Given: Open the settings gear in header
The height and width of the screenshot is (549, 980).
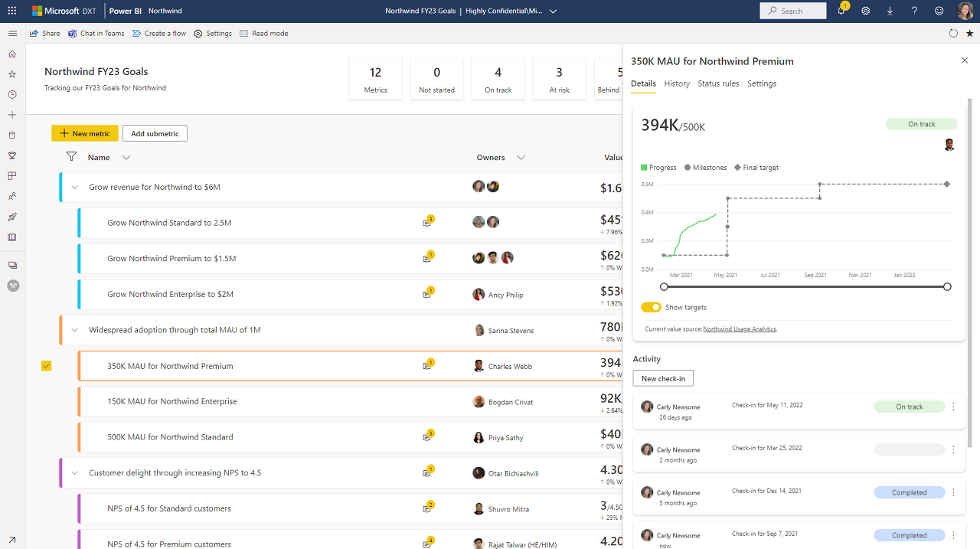Looking at the screenshot, I should click(865, 11).
